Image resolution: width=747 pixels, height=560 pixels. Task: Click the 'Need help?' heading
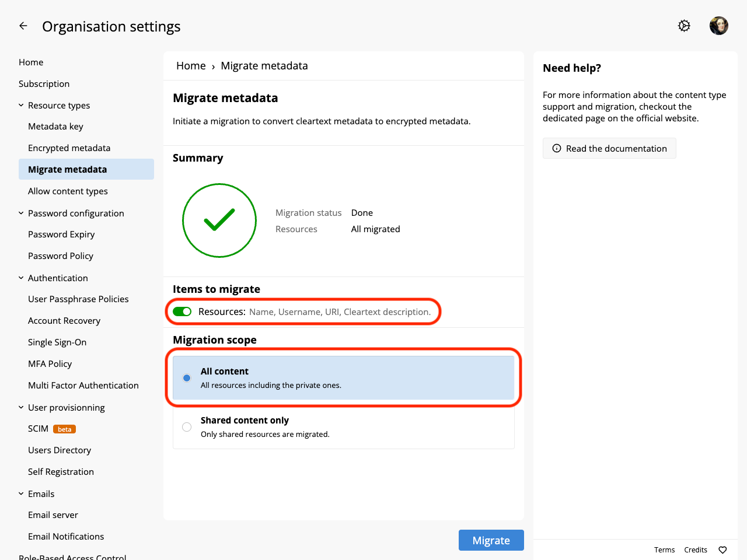coord(572,68)
